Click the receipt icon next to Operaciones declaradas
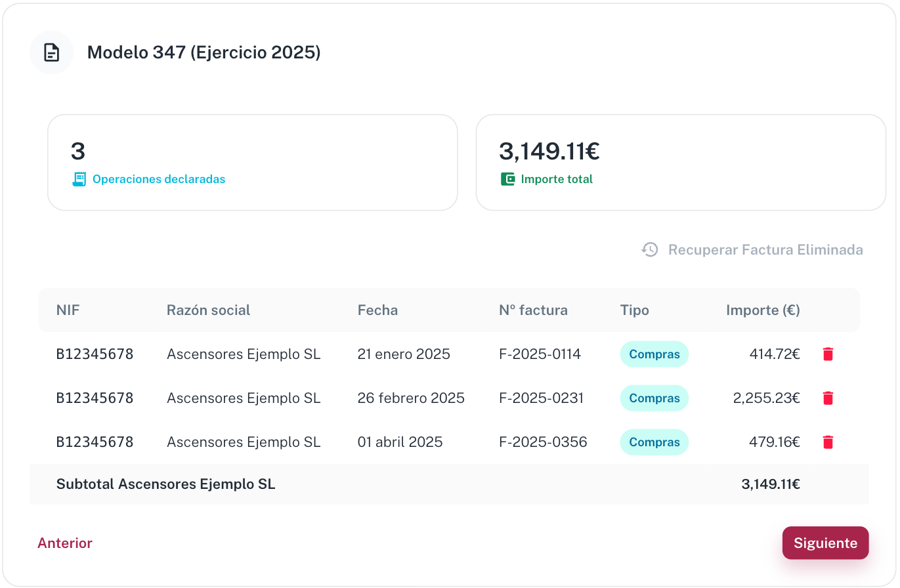 pos(79,179)
